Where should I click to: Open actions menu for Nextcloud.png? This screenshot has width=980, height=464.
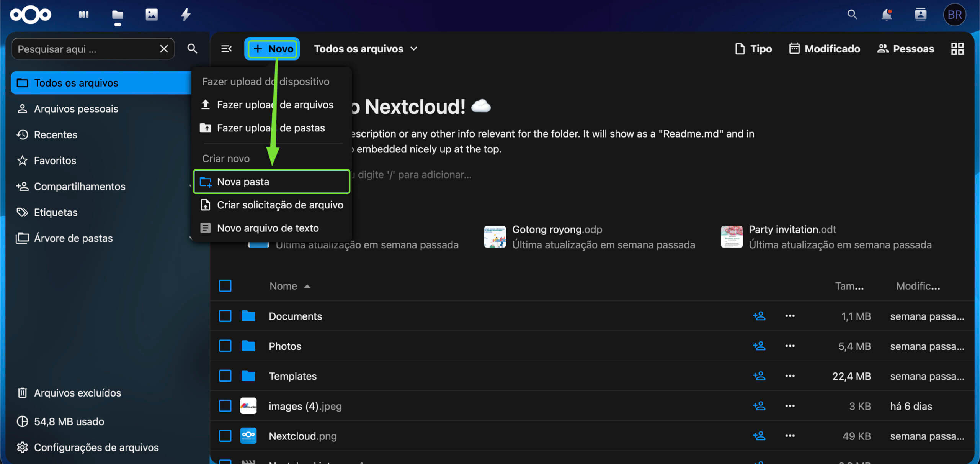(x=790, y=436)
